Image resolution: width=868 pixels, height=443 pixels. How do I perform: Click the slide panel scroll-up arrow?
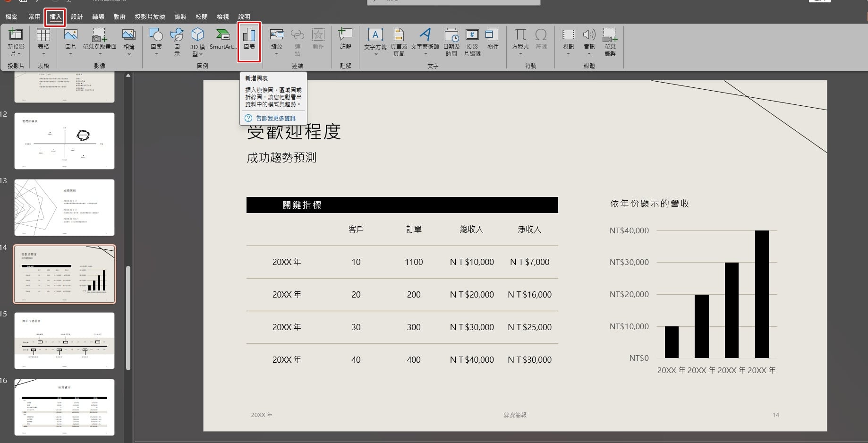coord(128,76)
